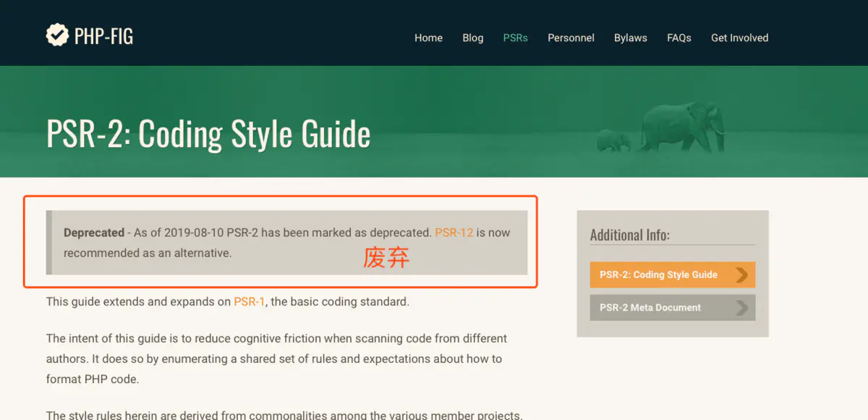The width and height of the screenshot is (868, 420).
Task: Click chevron on PSR-2: Coding Style Guide button
Action: 741,274
